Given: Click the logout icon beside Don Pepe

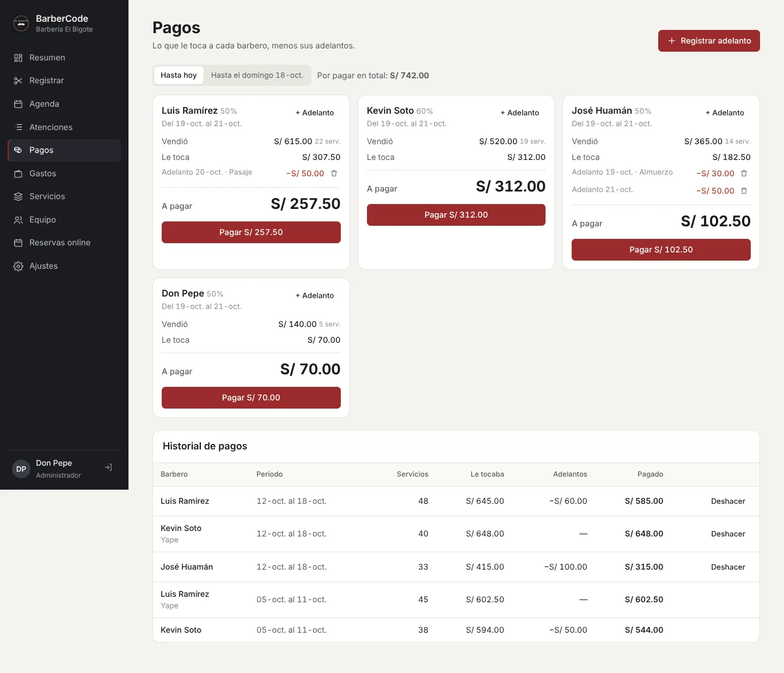Looking at the screenshot, I should 108,467.
